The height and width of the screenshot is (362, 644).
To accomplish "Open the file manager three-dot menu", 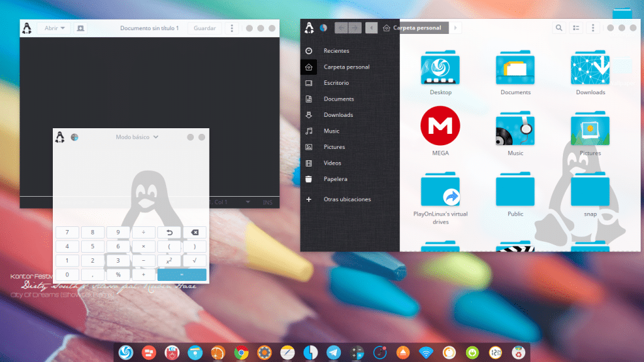I will pyautogui.click(x=592, y=28).
